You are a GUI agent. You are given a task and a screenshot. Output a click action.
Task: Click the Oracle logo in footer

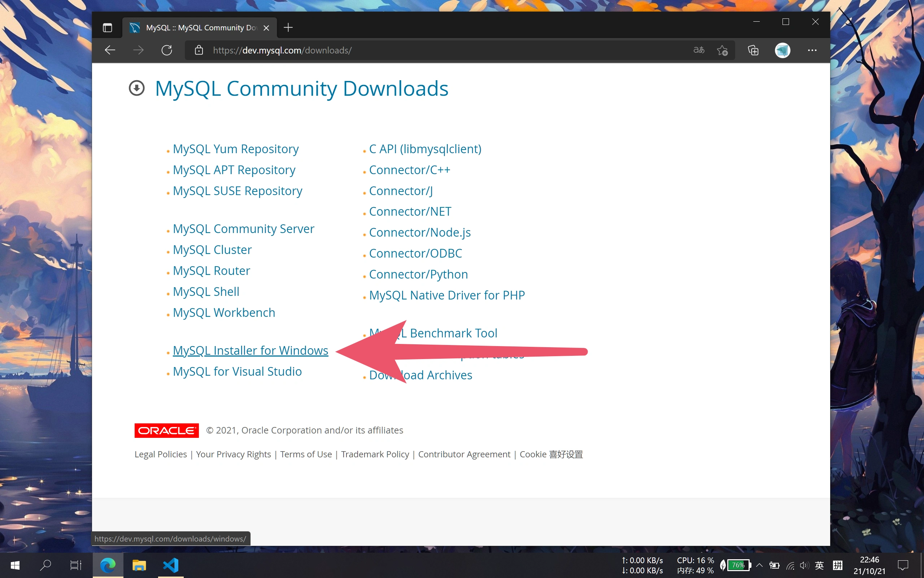166,431
